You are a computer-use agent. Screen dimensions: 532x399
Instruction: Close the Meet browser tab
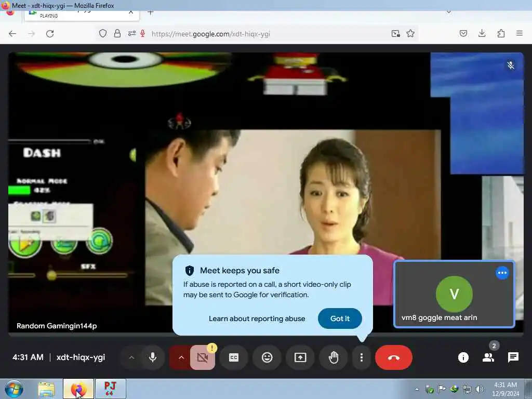click(x=130, y=12)
